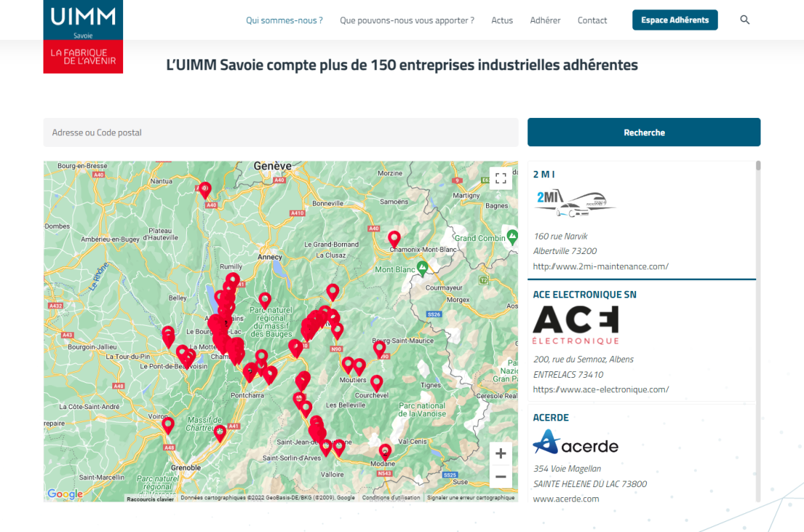Zoom out the map with minus button
The image size is (804, 532).
tap(501, 477)
